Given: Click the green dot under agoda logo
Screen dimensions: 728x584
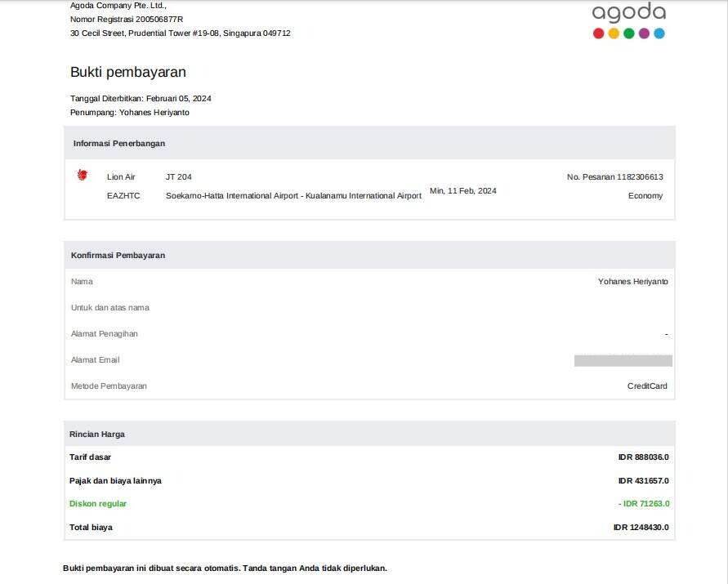Looking at the screenshot, I should pyautogui.click(x=629, y=33).
